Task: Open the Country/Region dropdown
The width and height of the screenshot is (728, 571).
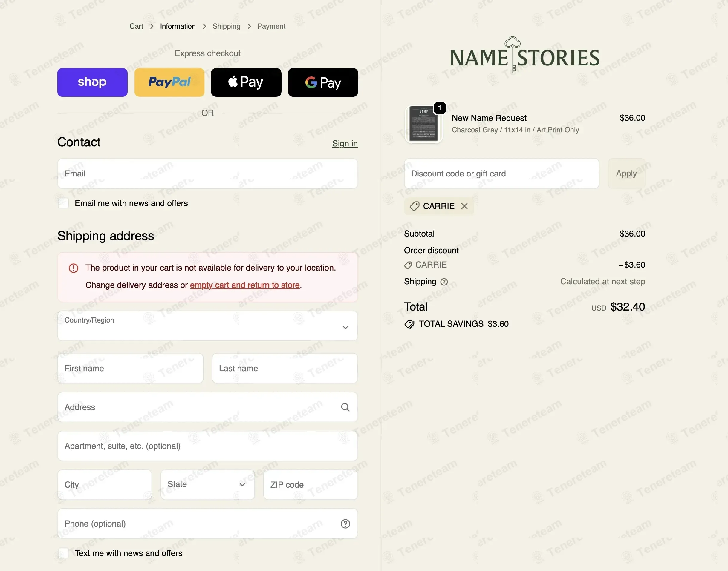Action: coord(207,326)
